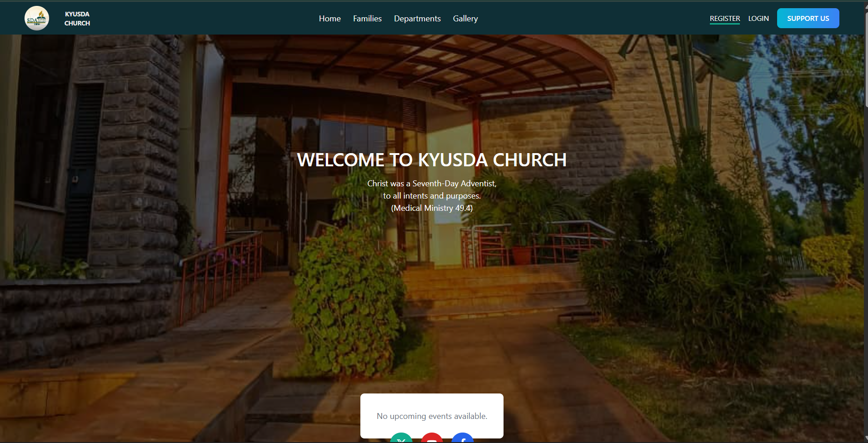Screen dimensions: 868x443
Task: Open the Gallery menu item
Action: click(x=465, y=19)
